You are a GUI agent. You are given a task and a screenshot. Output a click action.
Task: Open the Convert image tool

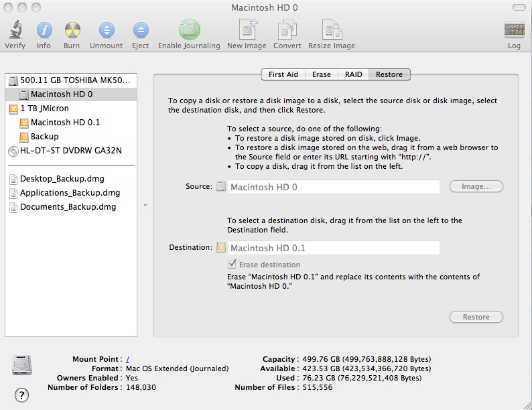287,29
